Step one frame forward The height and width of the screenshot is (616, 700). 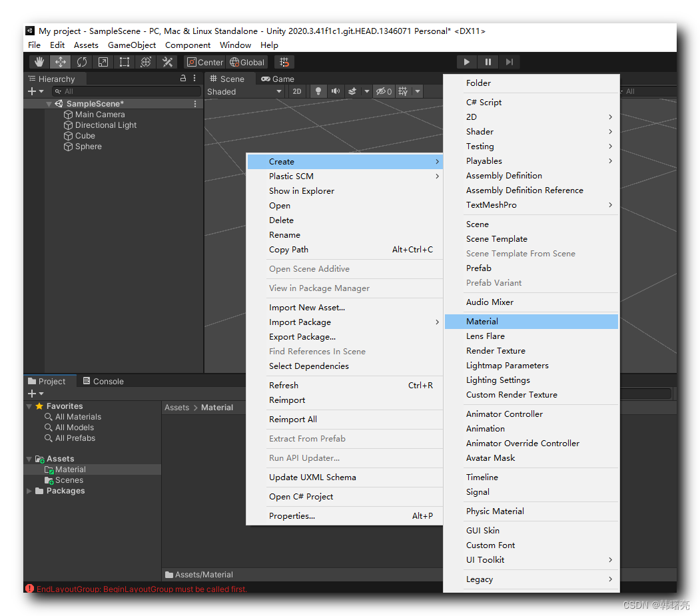coord(510,62)
